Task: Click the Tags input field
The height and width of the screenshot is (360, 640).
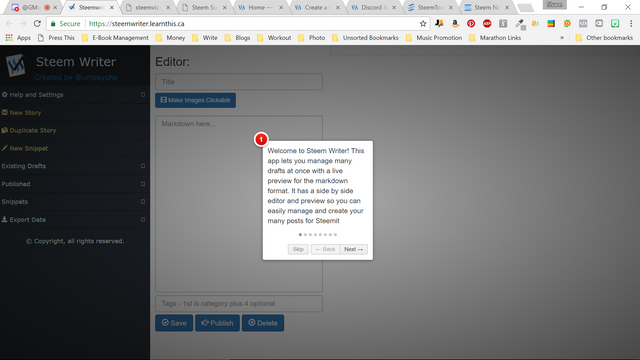Action: point(239,304)
